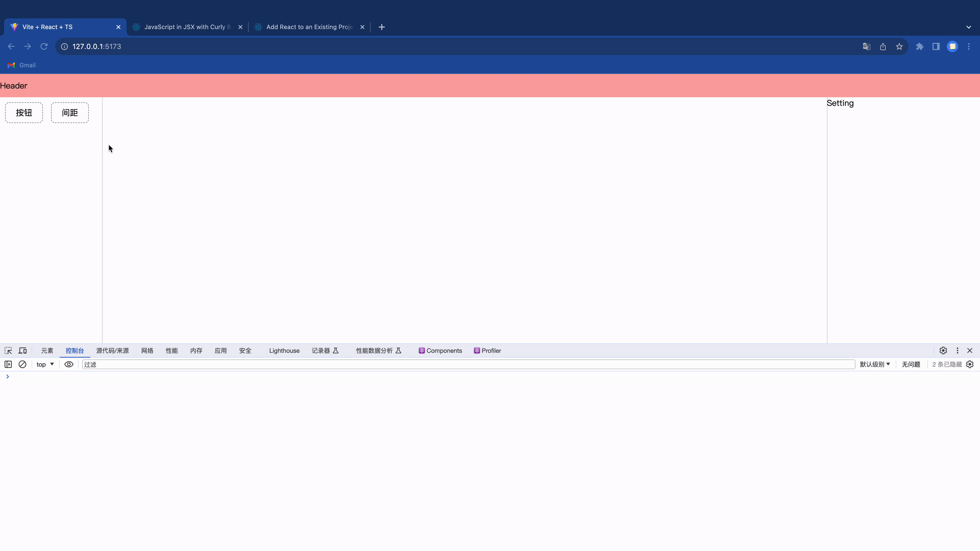Click the browser back arrow

[x=11, y=46]
